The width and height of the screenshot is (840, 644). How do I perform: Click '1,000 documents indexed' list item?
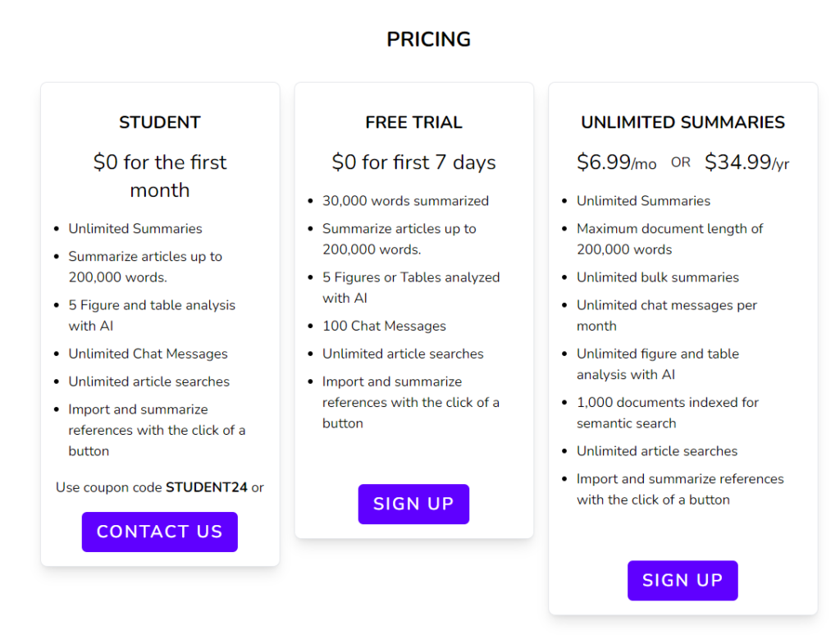tap(668, 413)
